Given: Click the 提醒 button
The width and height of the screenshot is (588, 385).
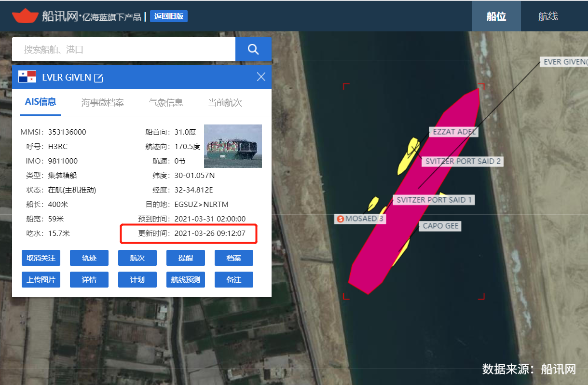Looking at the screenshot, I should pyautogui.click(x=186, y=258).
